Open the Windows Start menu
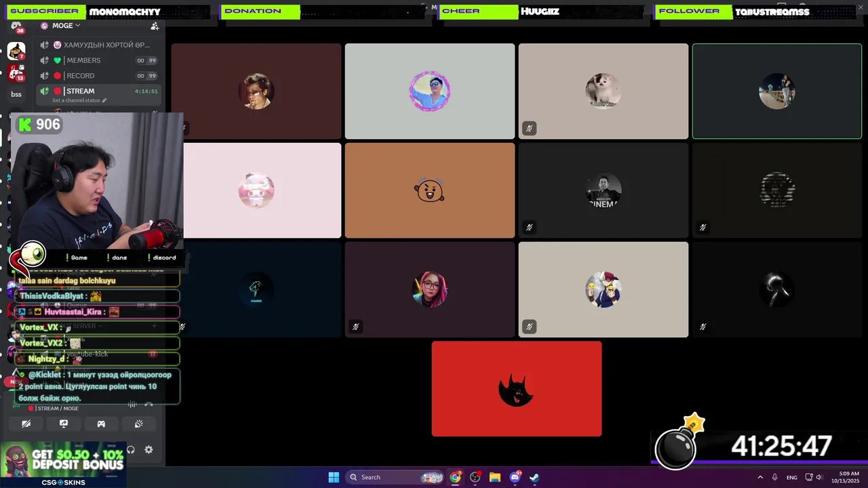The height and width of the screenshot is (488, 868). pyautogui.click(x=334, y=477)
